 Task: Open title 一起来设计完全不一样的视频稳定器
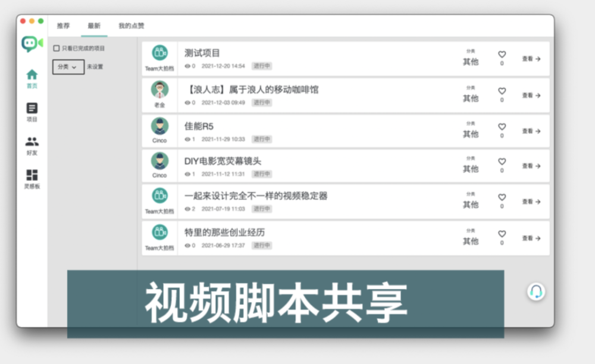pos(256,196)
